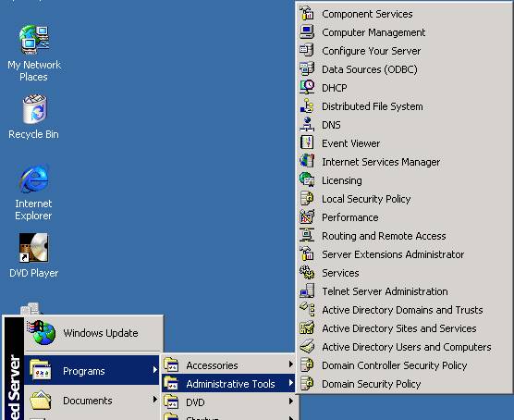Select Active Directory Sites and Services text
Screen dimensions: 514x420
pos(399,328)
